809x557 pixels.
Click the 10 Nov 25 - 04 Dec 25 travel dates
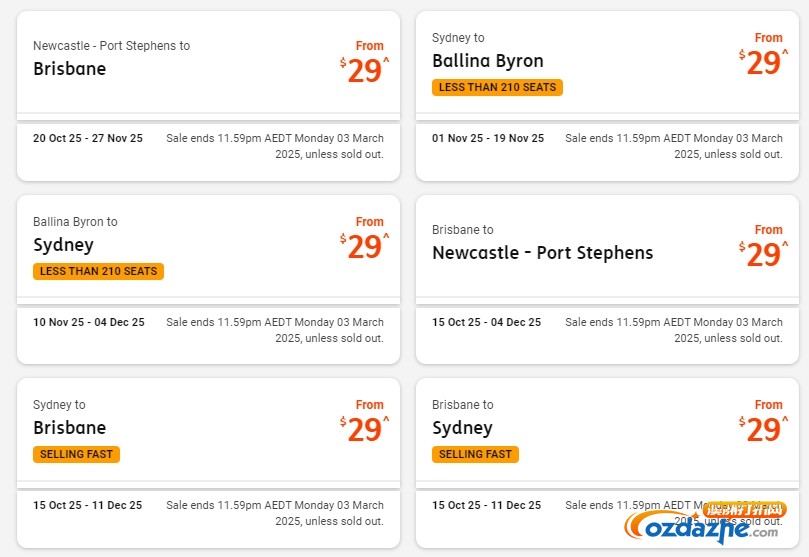89,322
